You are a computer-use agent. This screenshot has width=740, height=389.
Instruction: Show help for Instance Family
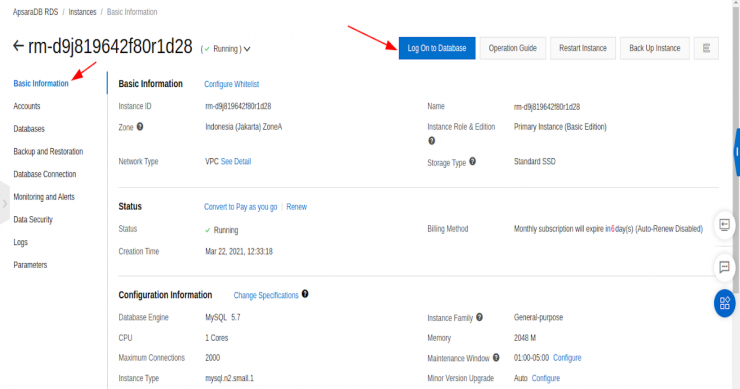pyautogui.click(x=479, y=317)
